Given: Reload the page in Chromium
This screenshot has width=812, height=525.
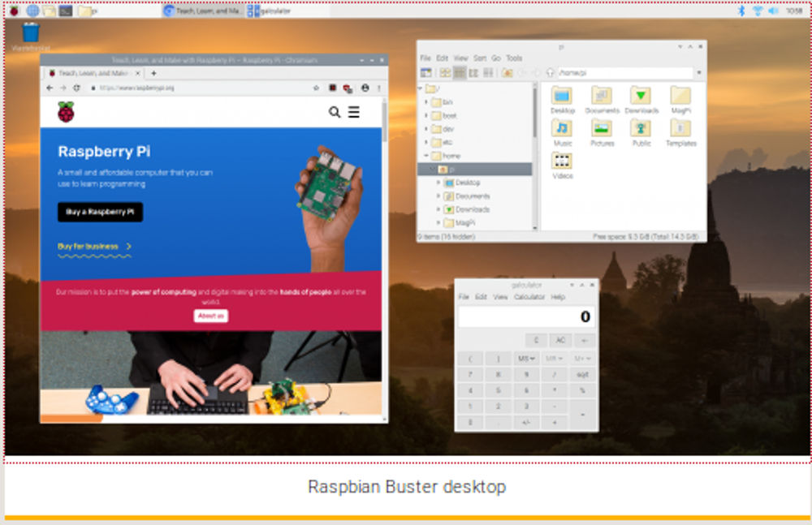Looking at the screenshot, I should [76, 88].
